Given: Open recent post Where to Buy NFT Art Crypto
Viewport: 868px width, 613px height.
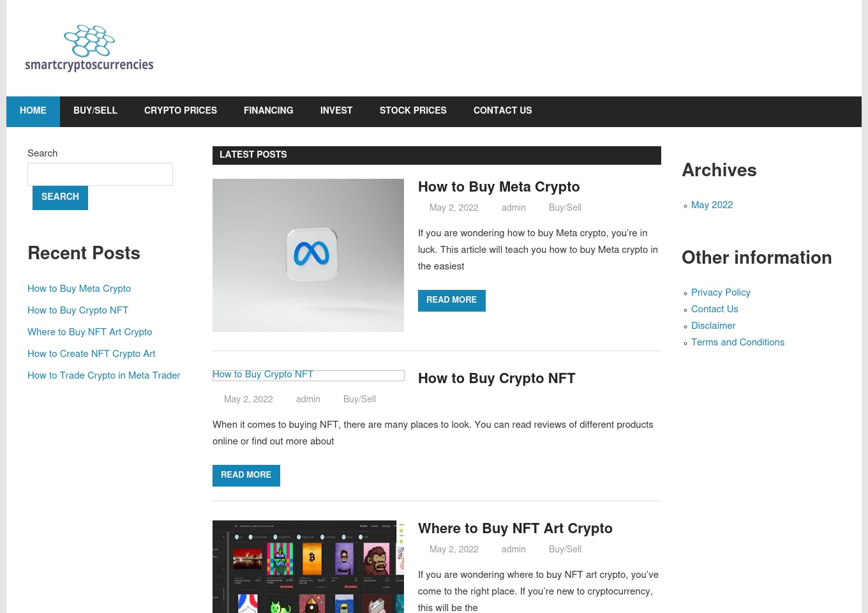Looking at the screenshot, I should pyautogui.click(x=90, y=333).
